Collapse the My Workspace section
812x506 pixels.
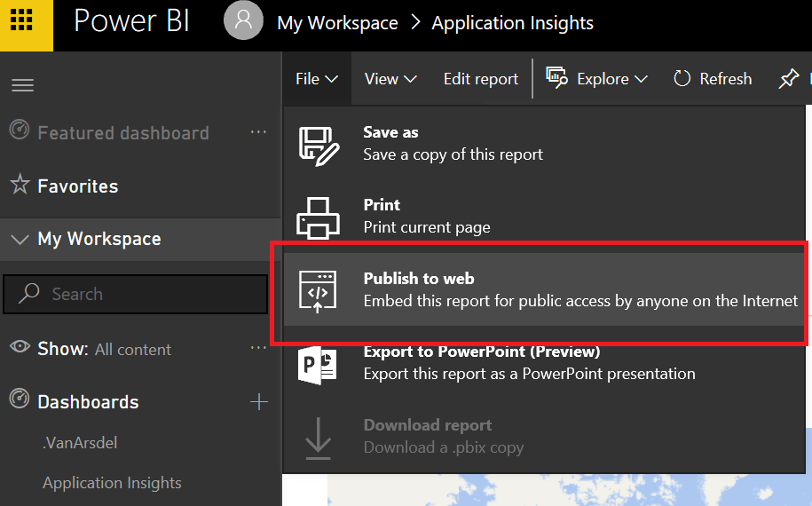point(20,240)
